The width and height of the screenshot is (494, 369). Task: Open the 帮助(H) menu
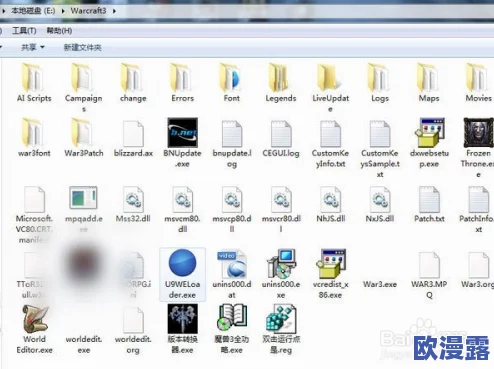59,31
